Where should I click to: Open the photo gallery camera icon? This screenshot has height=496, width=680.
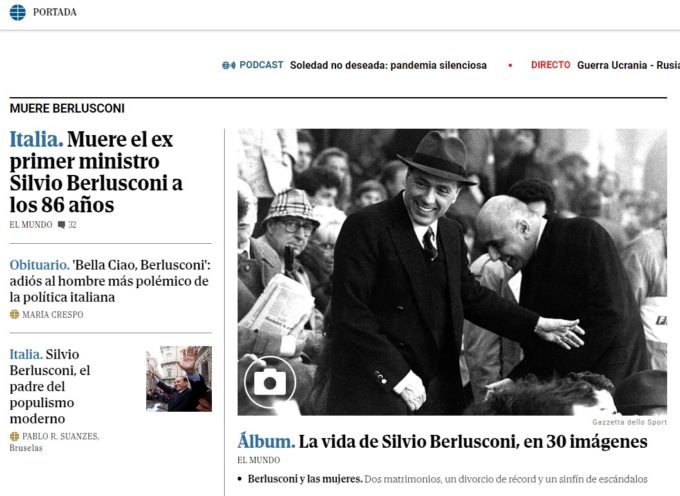tap(270, 382)
